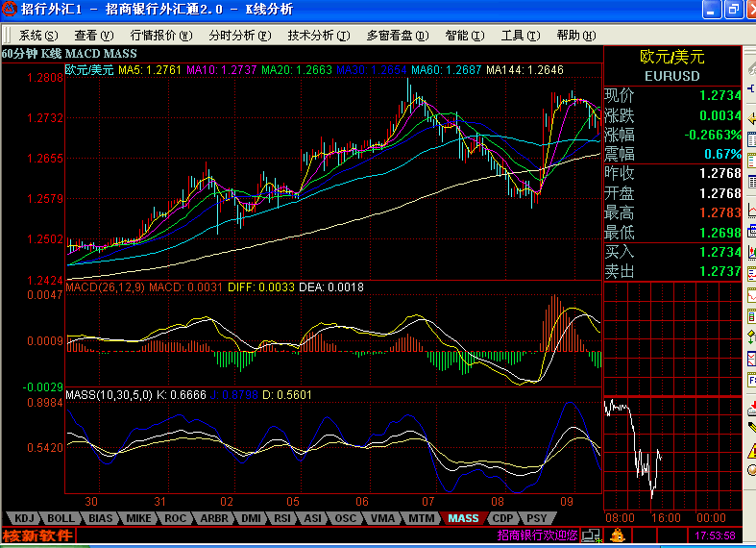
Task: Click the 16:00 label under mini chart
Action: (x=666, y=518)
